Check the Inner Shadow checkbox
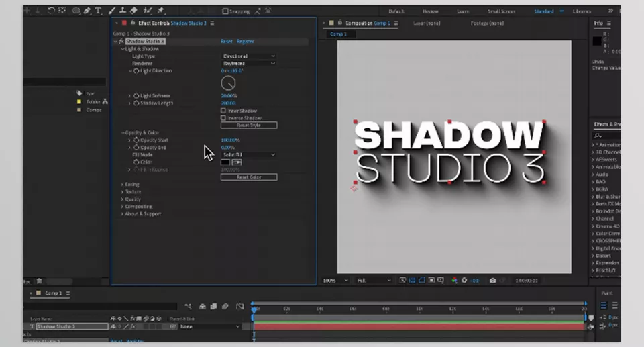Screen dimensions: 644x347 pos(223,111)
